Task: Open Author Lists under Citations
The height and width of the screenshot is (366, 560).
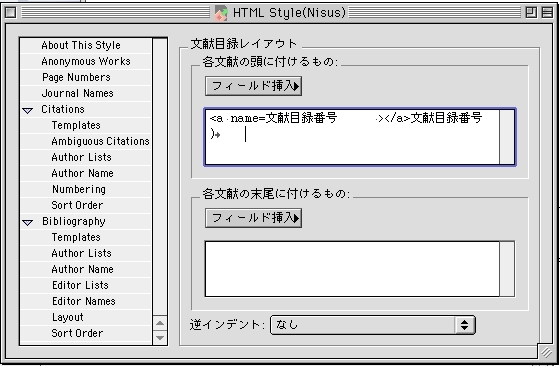Action: click(x=86, y=157)
